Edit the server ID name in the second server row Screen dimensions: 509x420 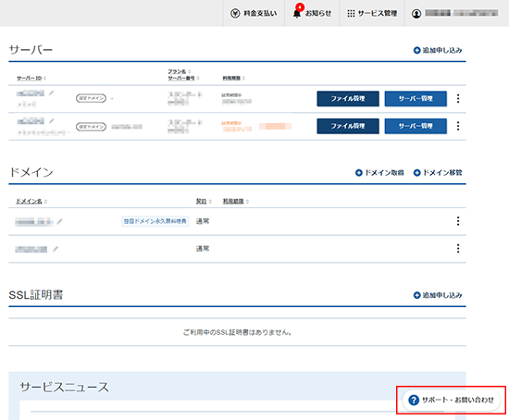(51, 121)
